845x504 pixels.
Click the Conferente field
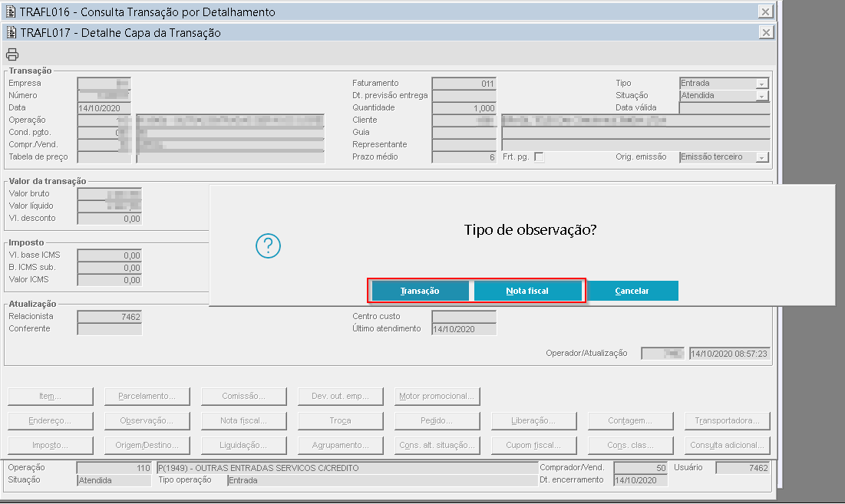(x=110, y=329)
